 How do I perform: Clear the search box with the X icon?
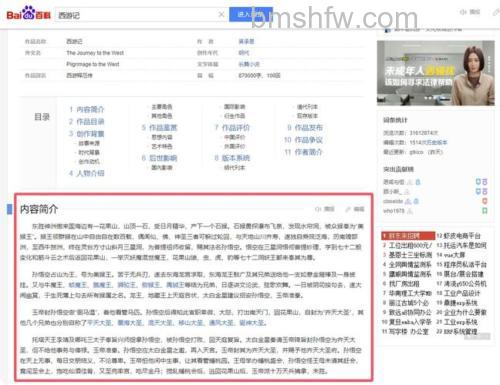221,14
